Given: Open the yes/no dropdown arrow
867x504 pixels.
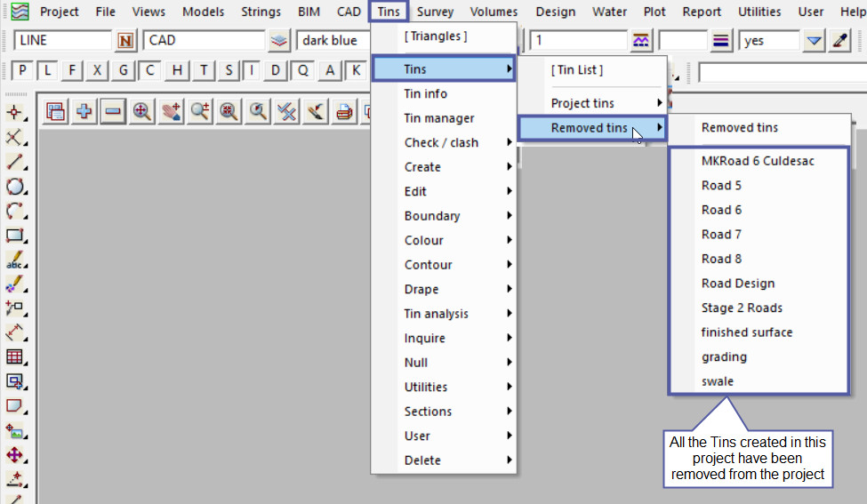Looking at the screenshot, I should coord(814,41).
